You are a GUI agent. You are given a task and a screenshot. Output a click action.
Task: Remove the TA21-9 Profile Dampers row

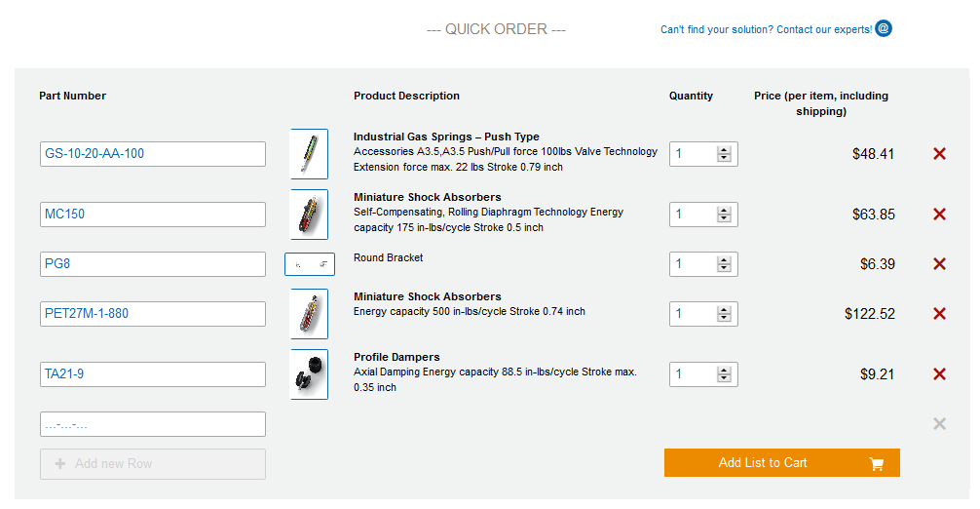tap(939, 374)
